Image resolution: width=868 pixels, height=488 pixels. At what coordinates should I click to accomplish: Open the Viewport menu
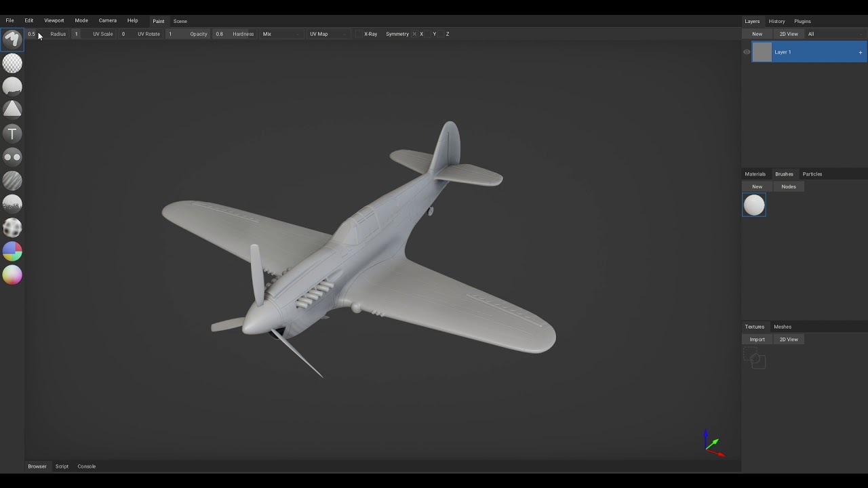54,21
